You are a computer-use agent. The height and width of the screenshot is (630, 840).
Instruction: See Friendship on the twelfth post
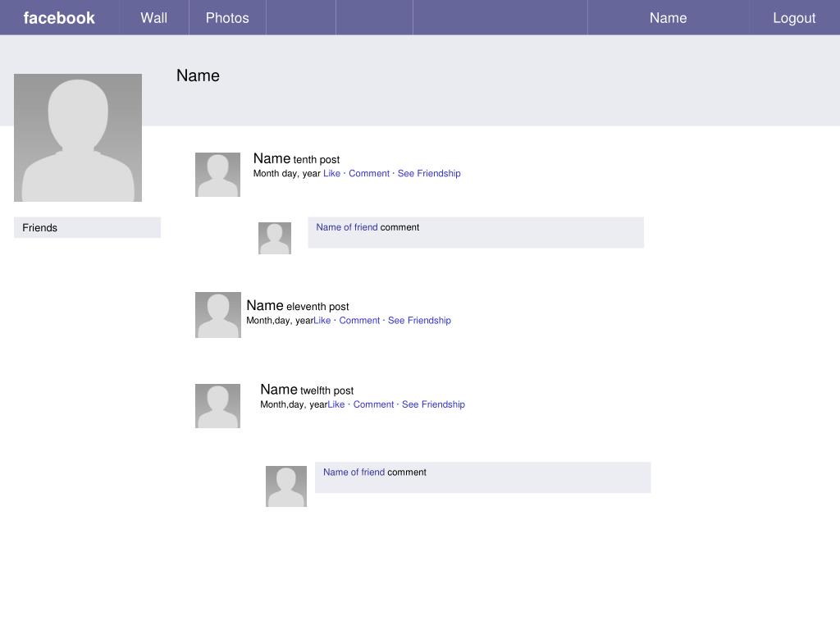[x=433, y=404]
